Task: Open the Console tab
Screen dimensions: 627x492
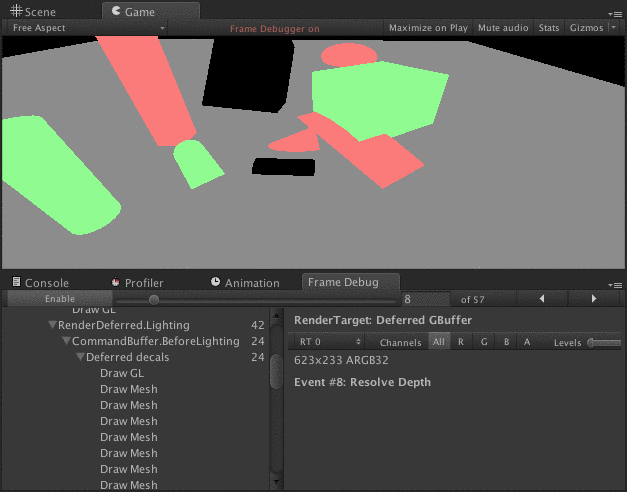Action: pyautogui.click(x=41, y=283)
